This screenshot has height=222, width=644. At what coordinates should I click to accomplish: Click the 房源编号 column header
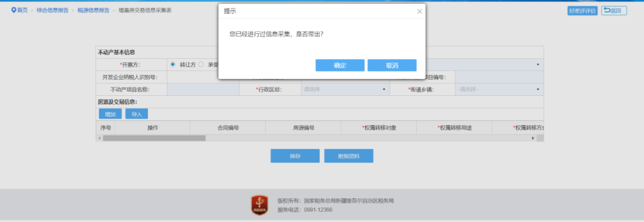(x=304, y=128)
